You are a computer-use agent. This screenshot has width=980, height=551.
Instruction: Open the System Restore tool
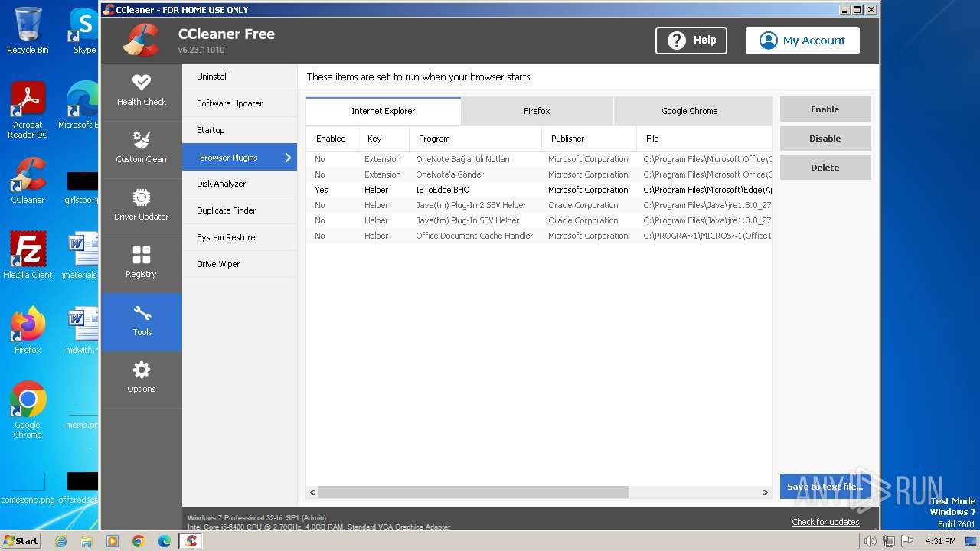(240, 237)
